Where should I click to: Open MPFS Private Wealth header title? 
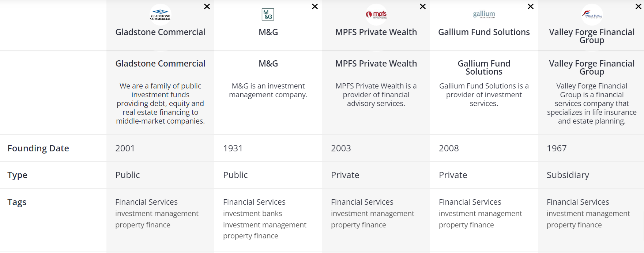376,32
